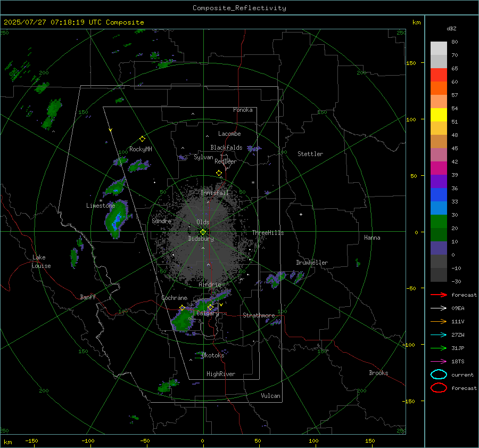
Task: Click the HighRiver label
Action: coord(221,374)
